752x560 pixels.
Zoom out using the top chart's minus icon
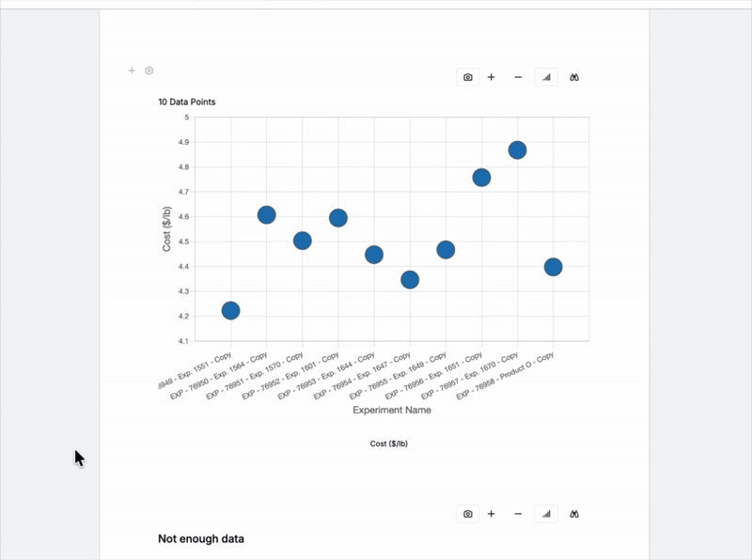pos(518,77)
